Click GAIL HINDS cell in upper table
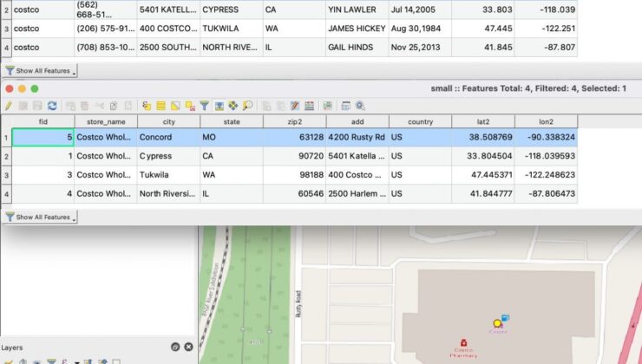Screen dimensions: 642x364 click(x=357, y=47)
